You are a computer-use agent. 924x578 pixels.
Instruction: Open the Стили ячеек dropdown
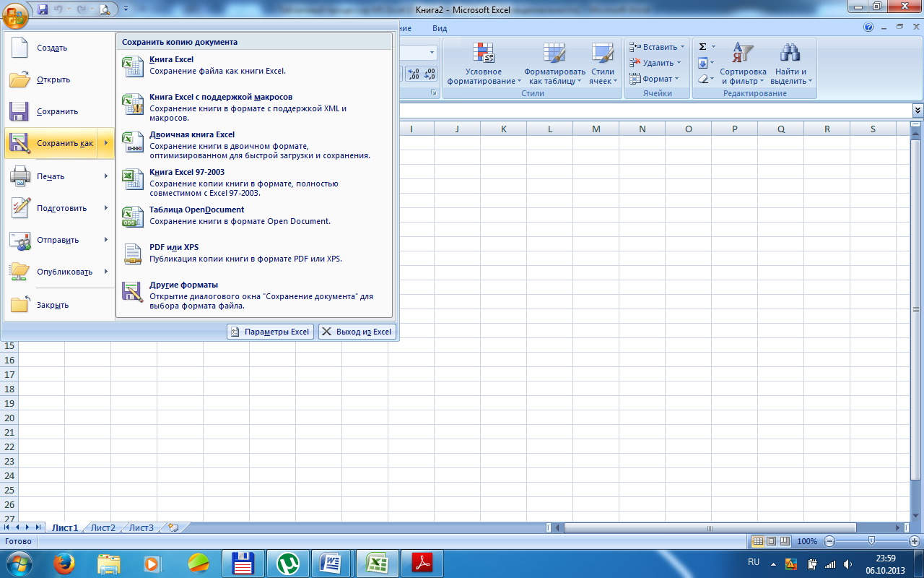(603, 64)
